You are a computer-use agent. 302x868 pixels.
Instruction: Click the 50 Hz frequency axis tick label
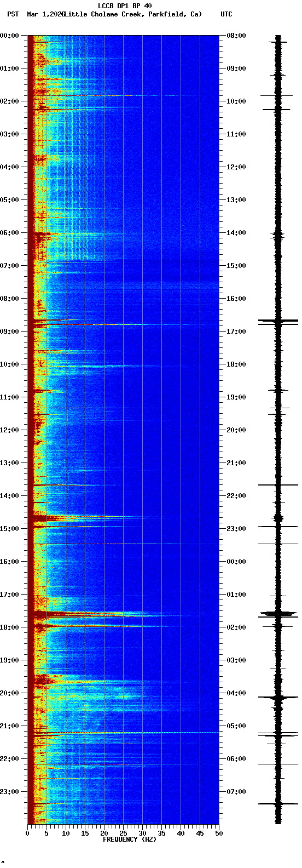tap(219, 833)
